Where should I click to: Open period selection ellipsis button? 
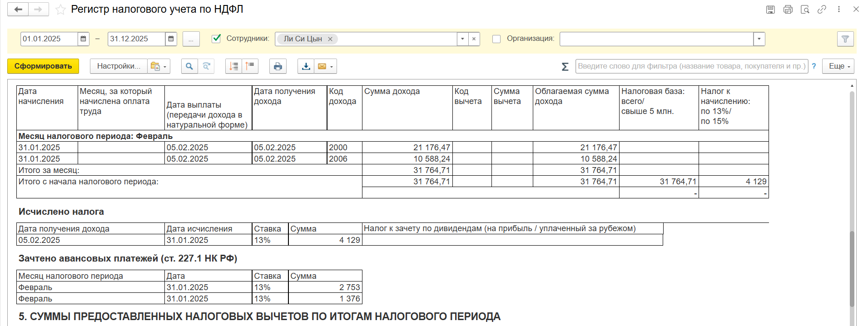(191, 39)
